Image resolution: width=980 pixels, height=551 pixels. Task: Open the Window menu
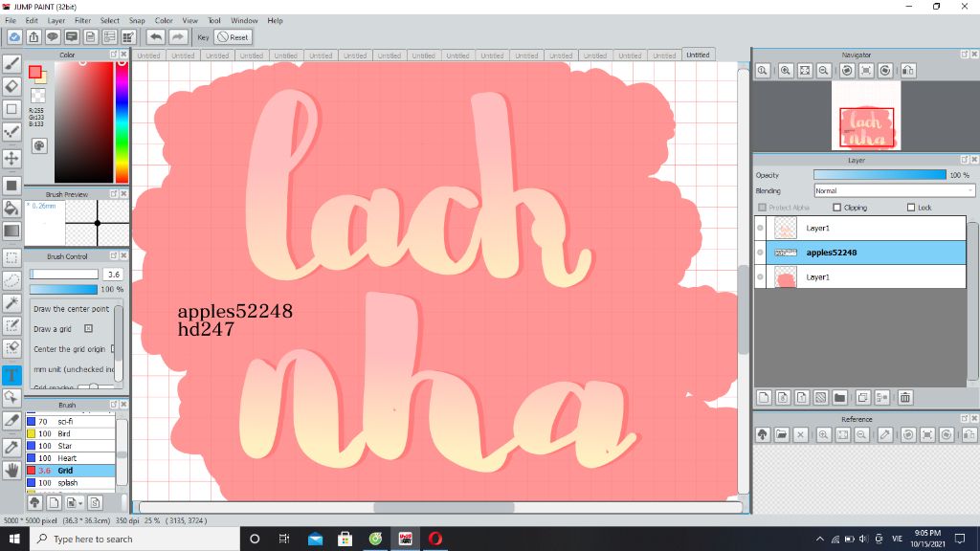[244, 21]
